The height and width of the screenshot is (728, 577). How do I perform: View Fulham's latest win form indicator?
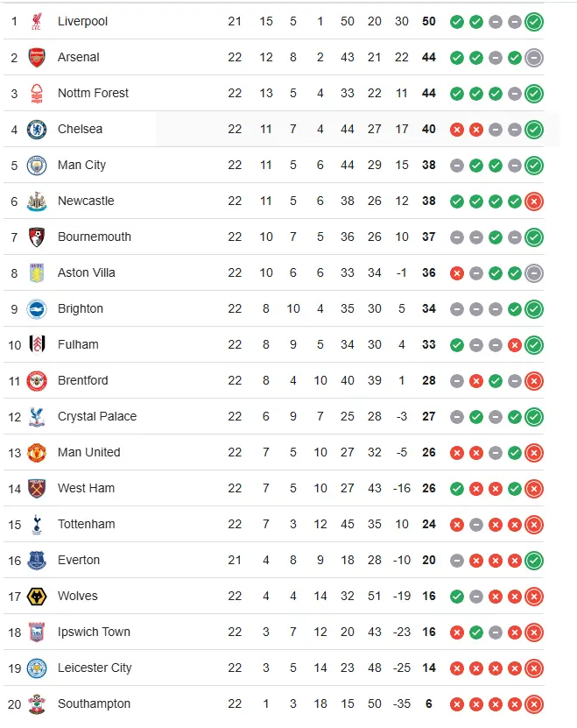pos(534,345)
